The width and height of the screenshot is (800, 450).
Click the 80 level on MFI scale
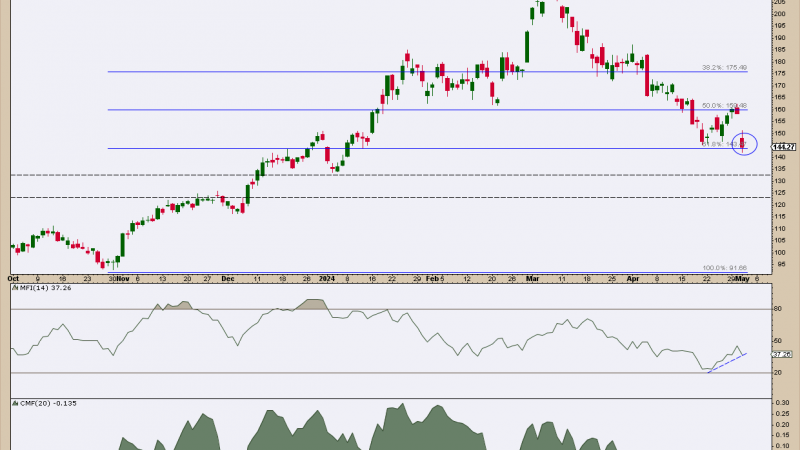tap(778, 309)
